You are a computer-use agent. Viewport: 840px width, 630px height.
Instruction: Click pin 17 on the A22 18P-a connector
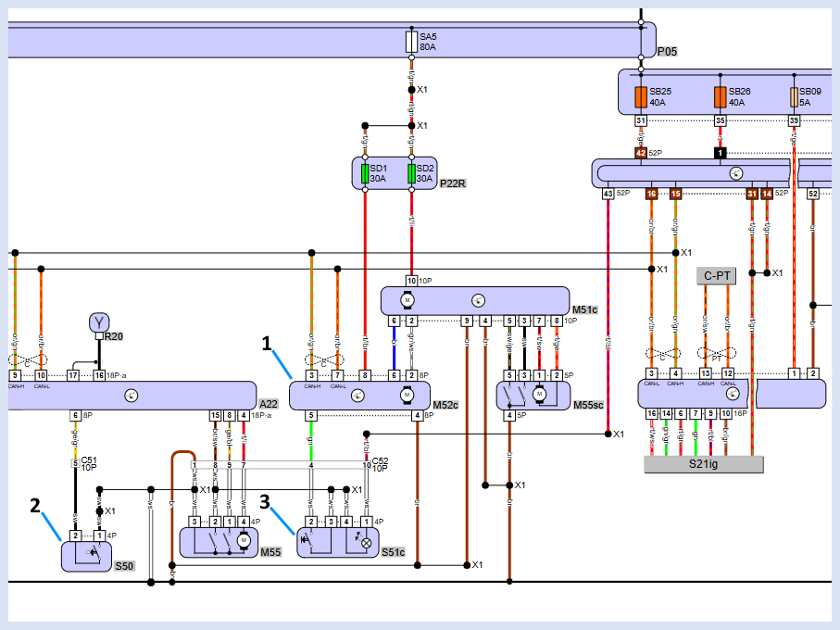73,375
